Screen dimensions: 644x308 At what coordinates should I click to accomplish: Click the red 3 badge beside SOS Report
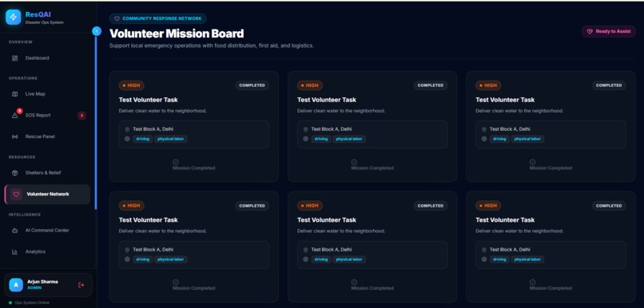tap(81, 116)
